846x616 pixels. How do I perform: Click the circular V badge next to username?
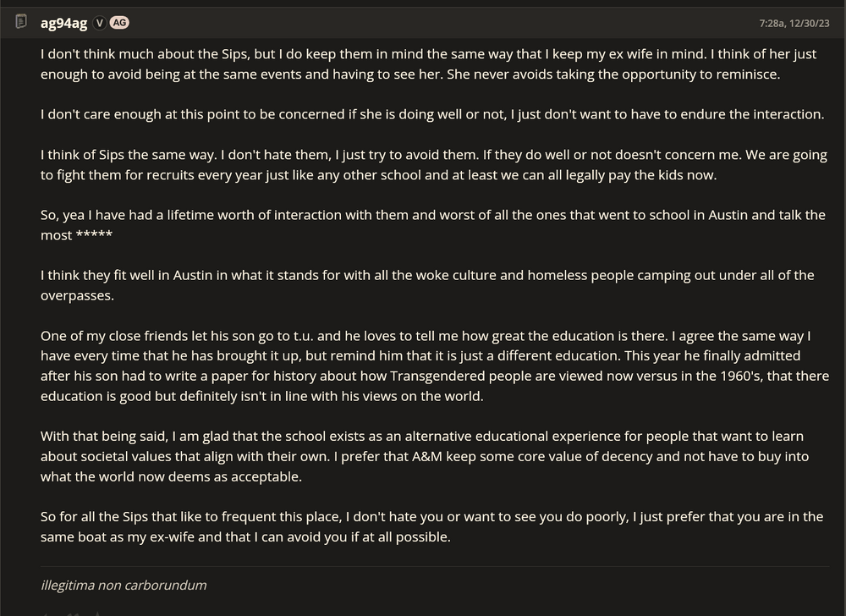[x=100, y=23]
